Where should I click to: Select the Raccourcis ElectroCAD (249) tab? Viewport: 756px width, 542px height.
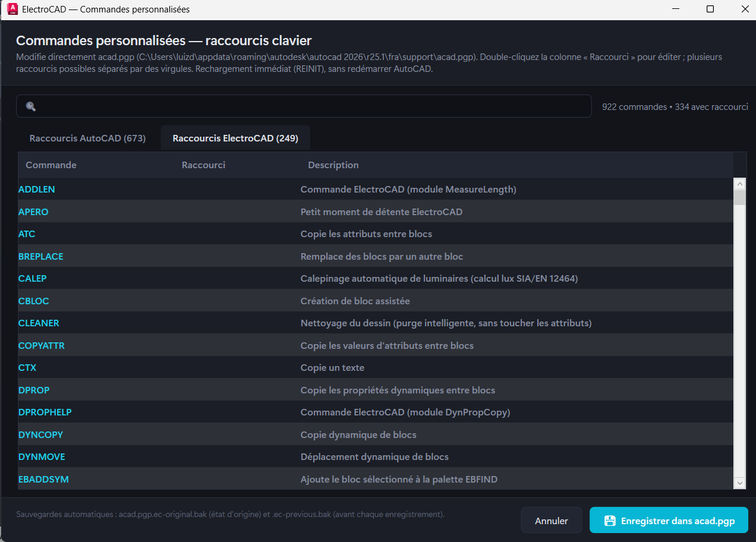click(x=235, y=138)
